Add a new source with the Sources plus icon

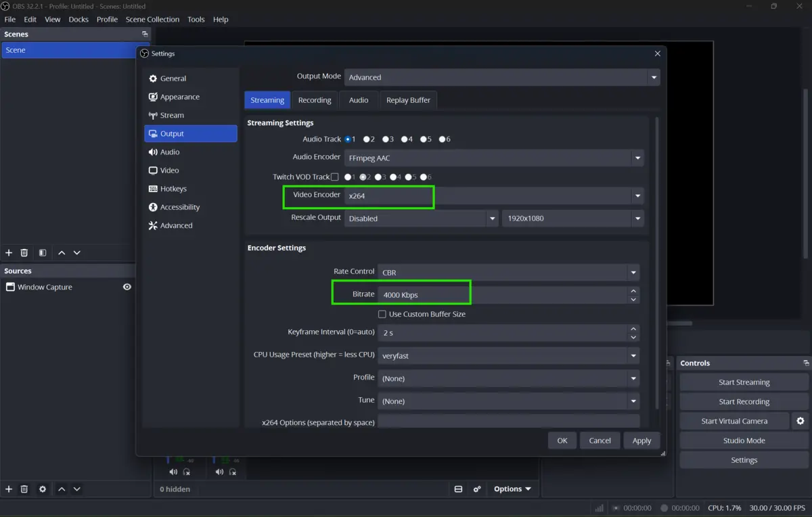point(9,489)
